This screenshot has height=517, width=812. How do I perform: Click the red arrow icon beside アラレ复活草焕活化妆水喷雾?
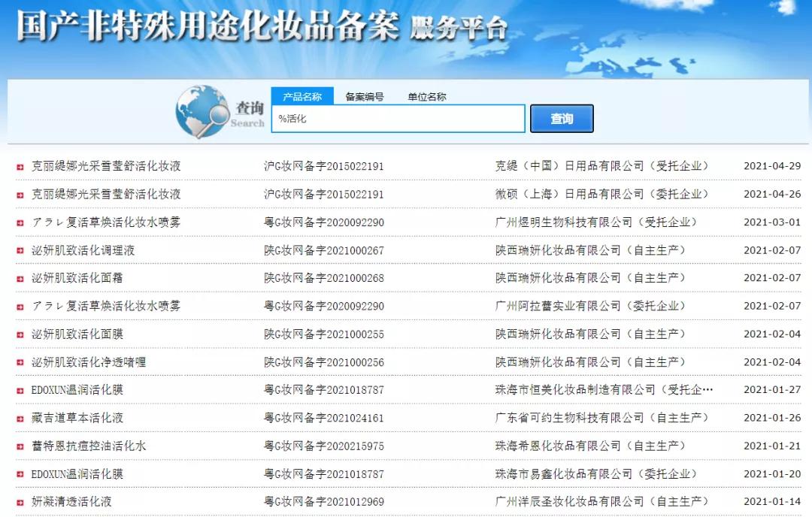[19, 222]
